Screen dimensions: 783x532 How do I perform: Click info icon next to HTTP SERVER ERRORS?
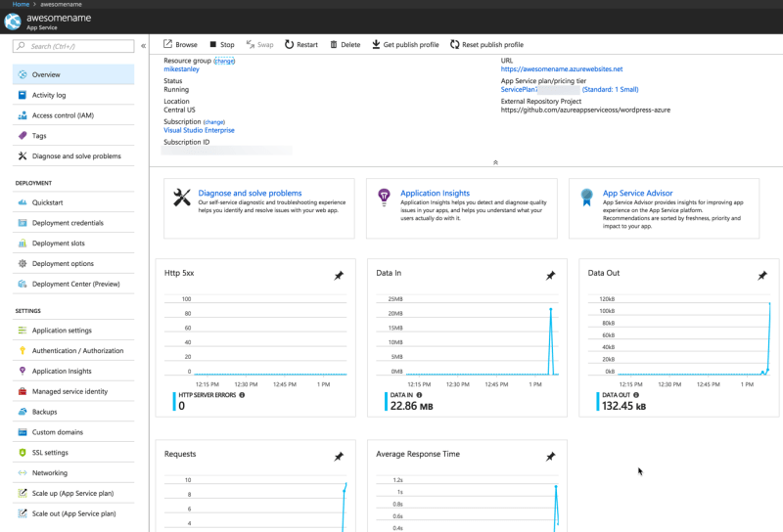click(x=242, y=395)
